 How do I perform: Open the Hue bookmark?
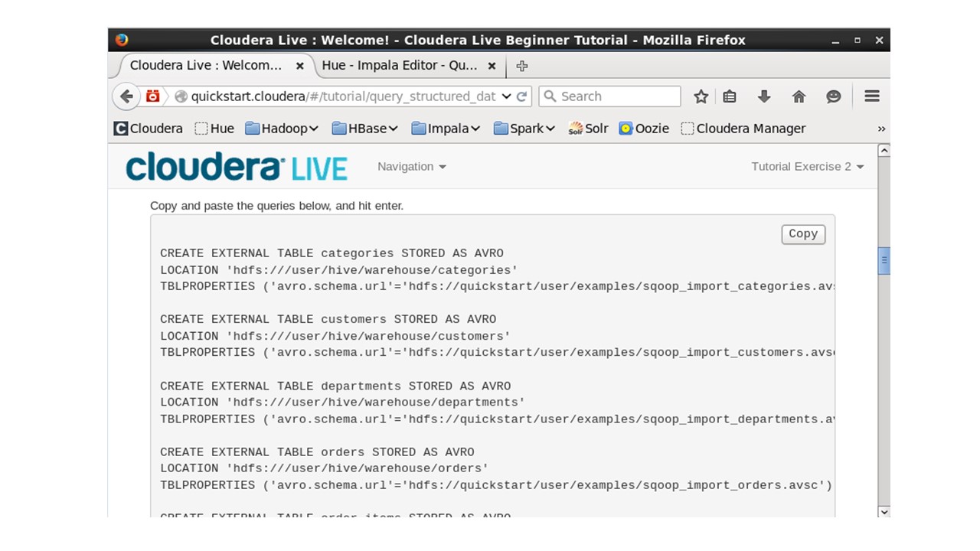[214, 129]
